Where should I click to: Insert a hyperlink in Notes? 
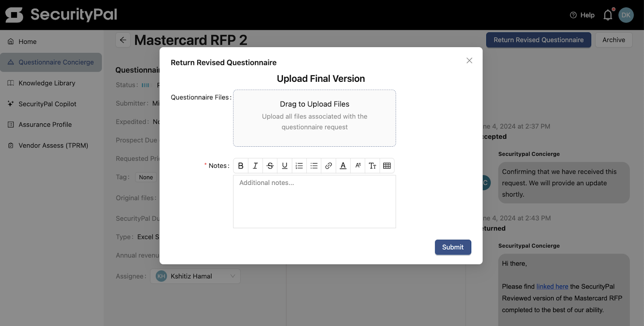328,166
